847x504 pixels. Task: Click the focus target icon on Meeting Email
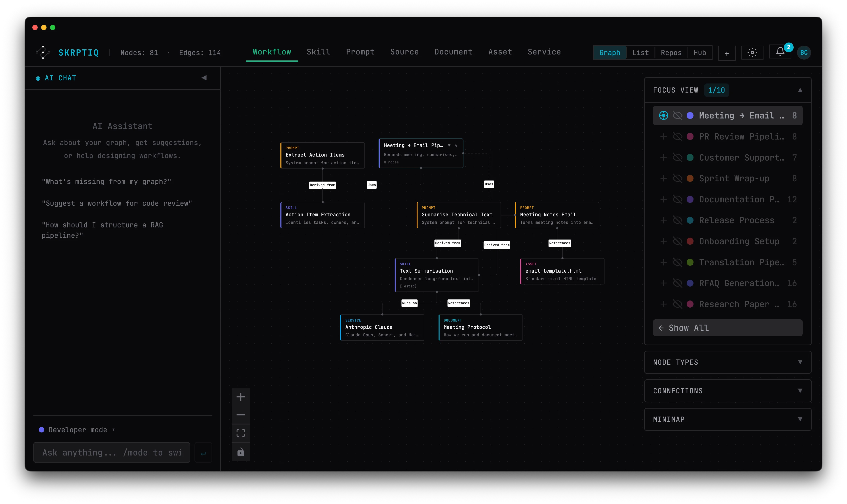click(x=664, y=115)
